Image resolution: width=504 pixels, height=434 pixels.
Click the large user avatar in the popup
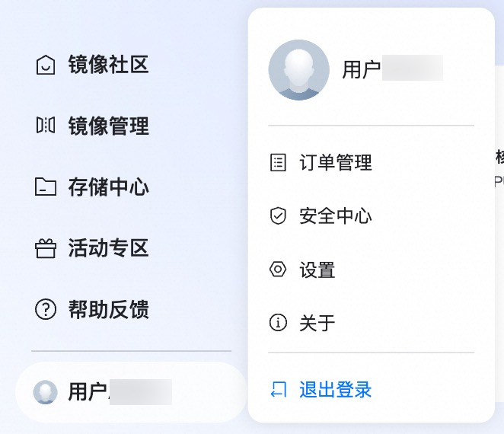(x=299, y=70)
